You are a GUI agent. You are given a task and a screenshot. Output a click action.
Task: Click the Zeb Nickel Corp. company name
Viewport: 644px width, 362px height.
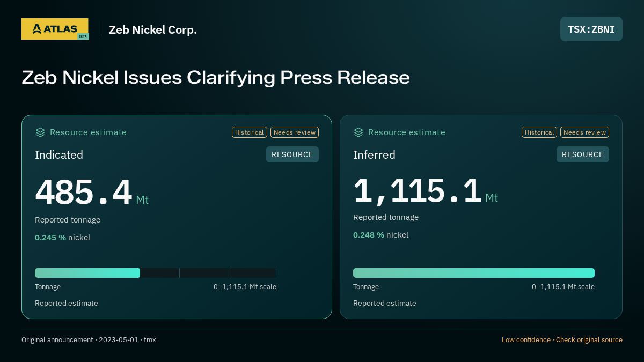click(x=153, y=29)
